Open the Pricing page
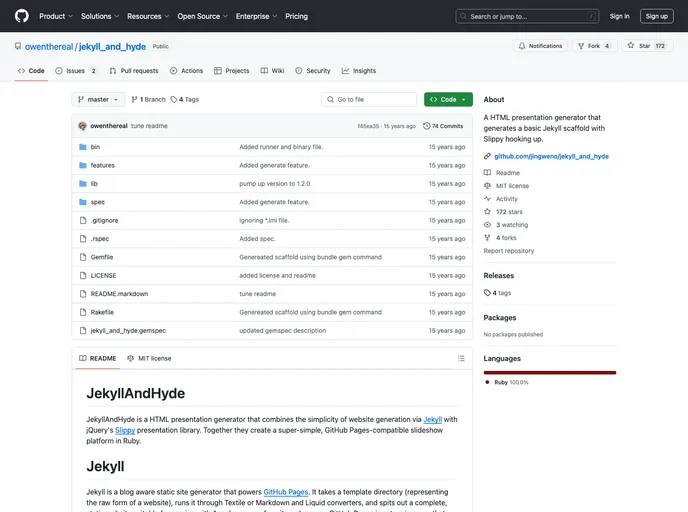Screen dimensions: 688x512 pos(296,16)
